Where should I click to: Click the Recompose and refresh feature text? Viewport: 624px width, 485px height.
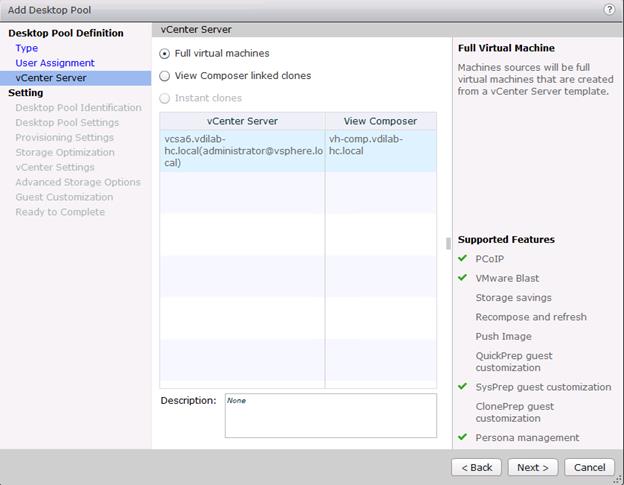coord(531,317)
